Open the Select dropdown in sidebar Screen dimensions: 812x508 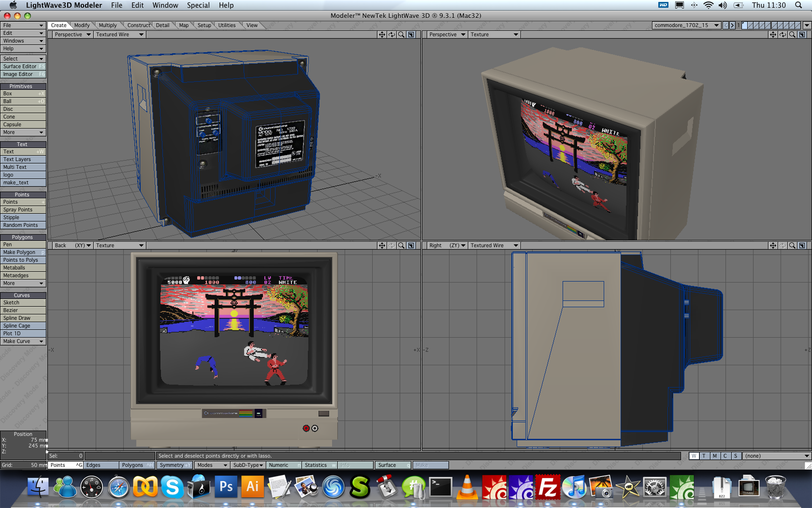23,59
